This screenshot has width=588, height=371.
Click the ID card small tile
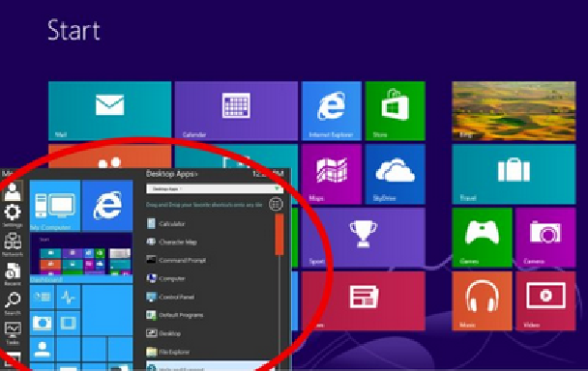click(x=42, y=298)
